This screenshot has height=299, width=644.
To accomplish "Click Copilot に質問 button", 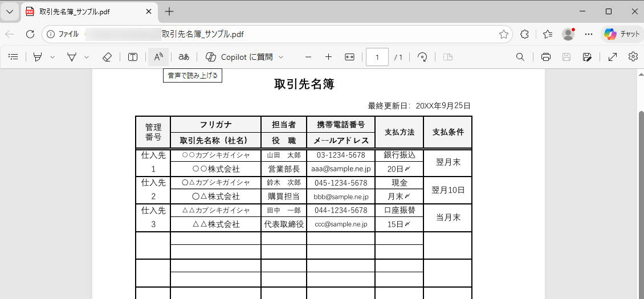I will pyautogui.click(x=239, y=57).
